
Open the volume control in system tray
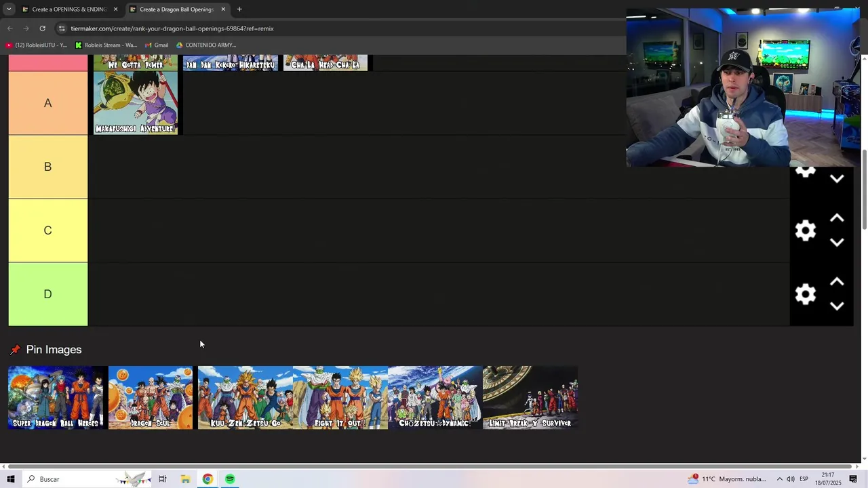coord(791,479)
